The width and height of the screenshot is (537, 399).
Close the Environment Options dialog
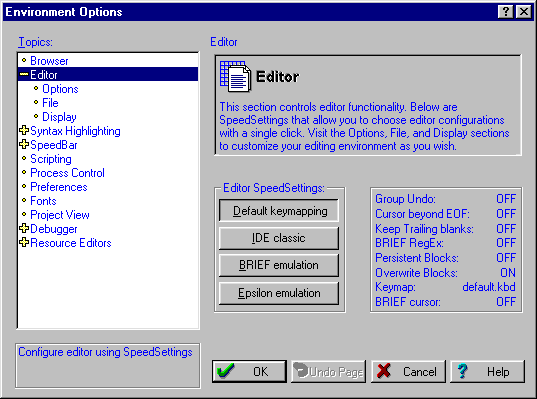(x=524, y=12)
